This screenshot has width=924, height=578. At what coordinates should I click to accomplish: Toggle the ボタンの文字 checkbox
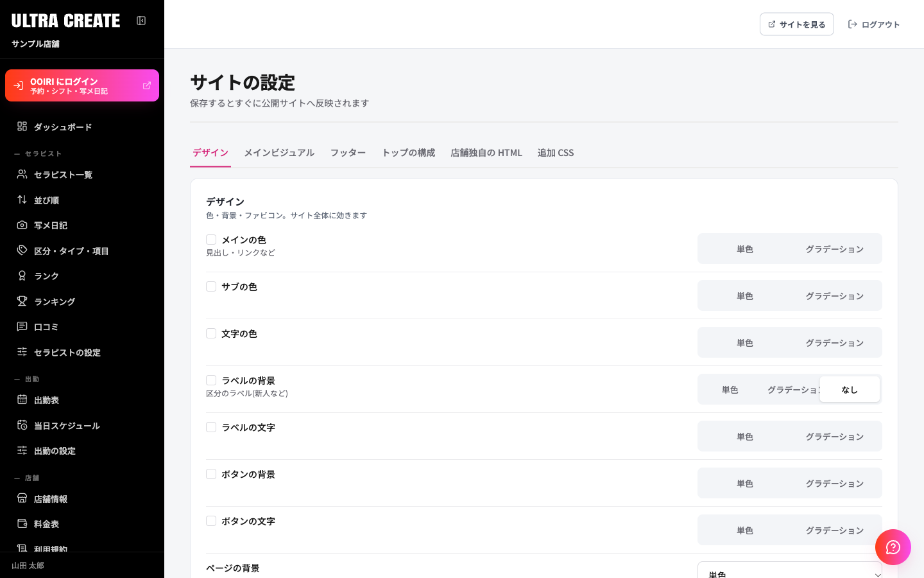coord(211,521)
